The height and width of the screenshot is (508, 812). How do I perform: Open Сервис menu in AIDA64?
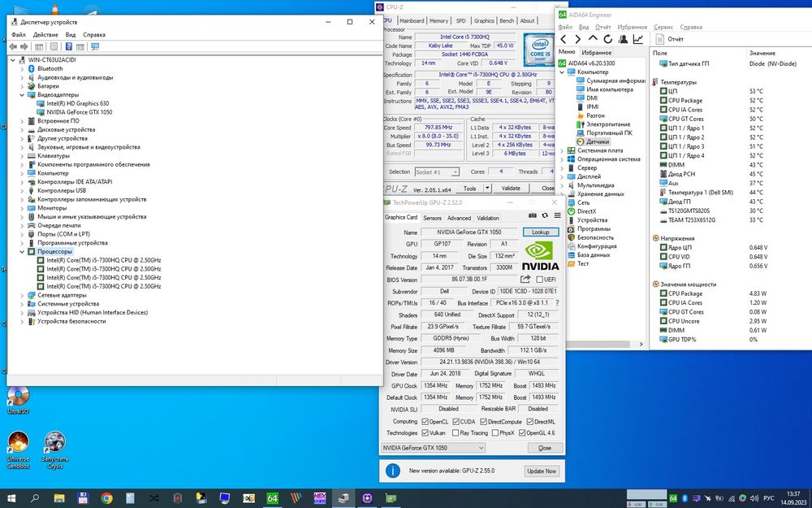(663, 27)
